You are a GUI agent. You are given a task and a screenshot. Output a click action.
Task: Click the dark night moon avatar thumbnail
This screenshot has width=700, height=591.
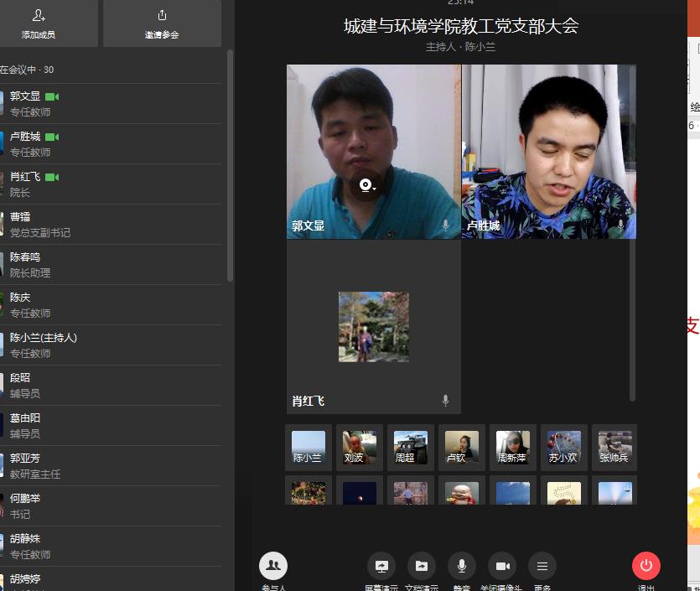[360, 493]
